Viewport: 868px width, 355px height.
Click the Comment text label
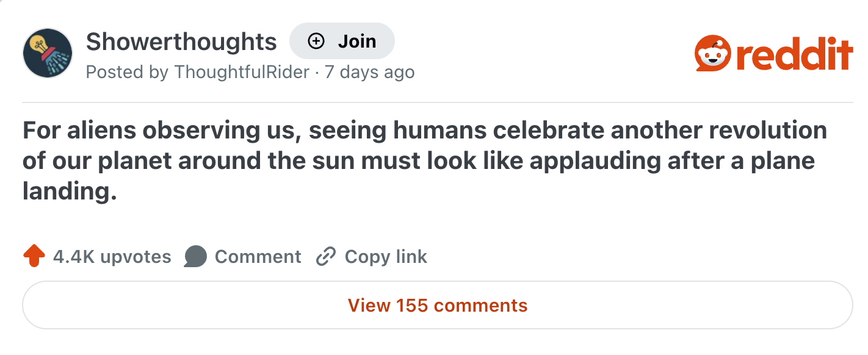[x=258, y=256]
